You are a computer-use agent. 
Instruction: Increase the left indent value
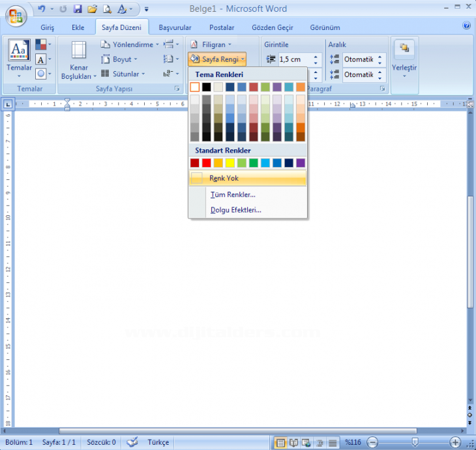coord(316,57)
